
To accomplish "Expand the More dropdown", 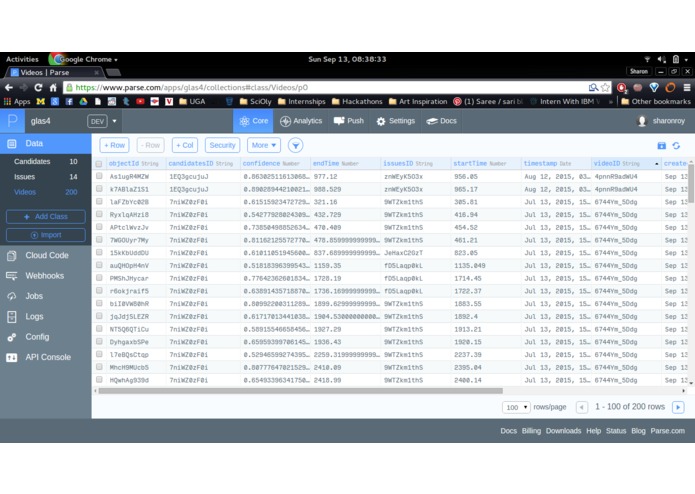I will [x=264, y=145].
